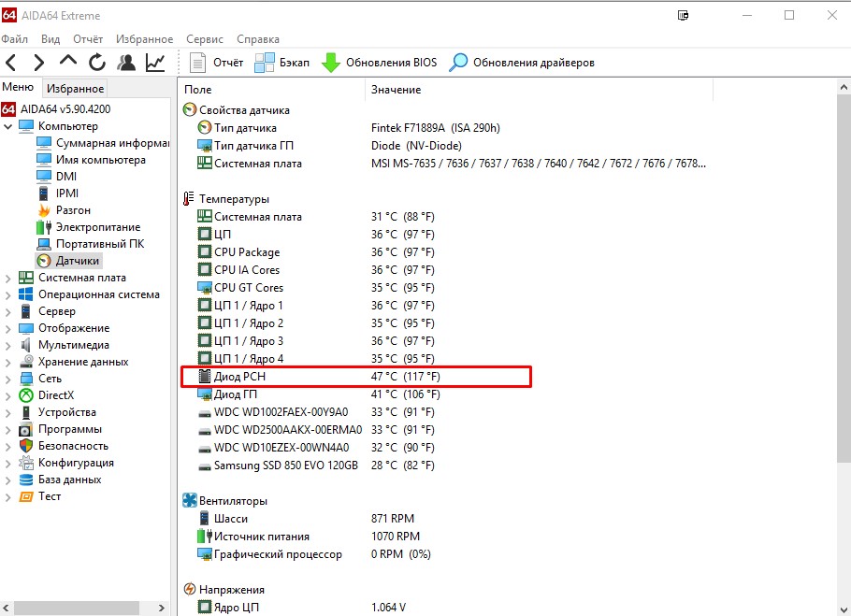Open the Сервис menu
This screenshot has width=851, height=616.
pyautogui.click(x=205, y=39)
